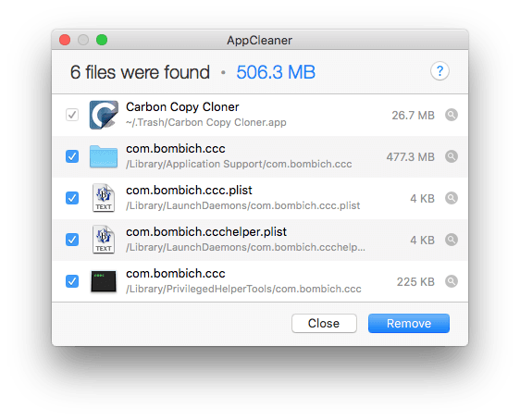This screenshot has width=520, height=420.
Task: Click the Close button
Action: [x=324, y=323]
